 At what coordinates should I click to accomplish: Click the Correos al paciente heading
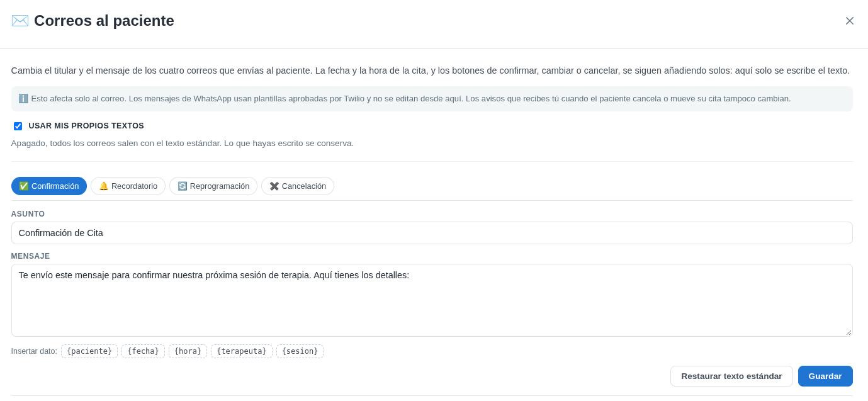point(104,21)
